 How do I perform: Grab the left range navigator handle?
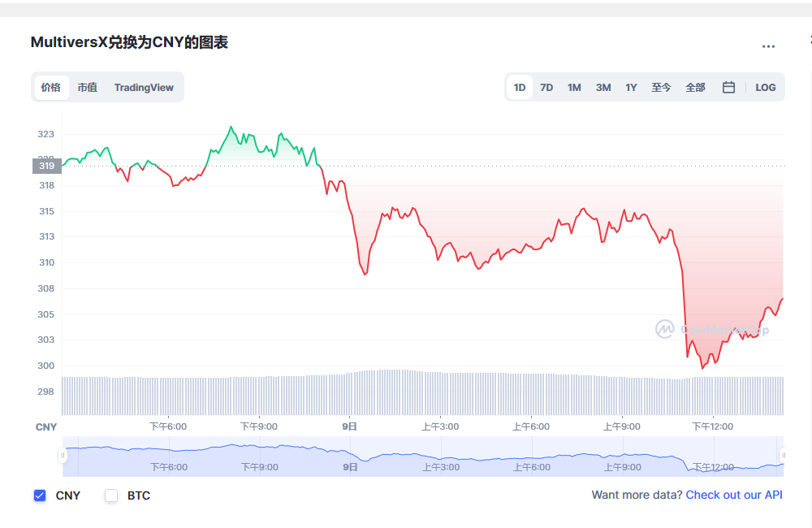pos(63,456)
